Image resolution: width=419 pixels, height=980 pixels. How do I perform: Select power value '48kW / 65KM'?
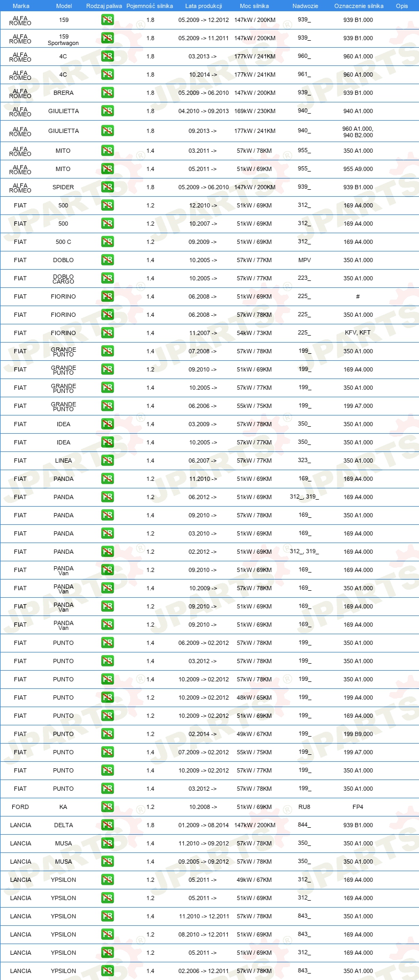255,697
